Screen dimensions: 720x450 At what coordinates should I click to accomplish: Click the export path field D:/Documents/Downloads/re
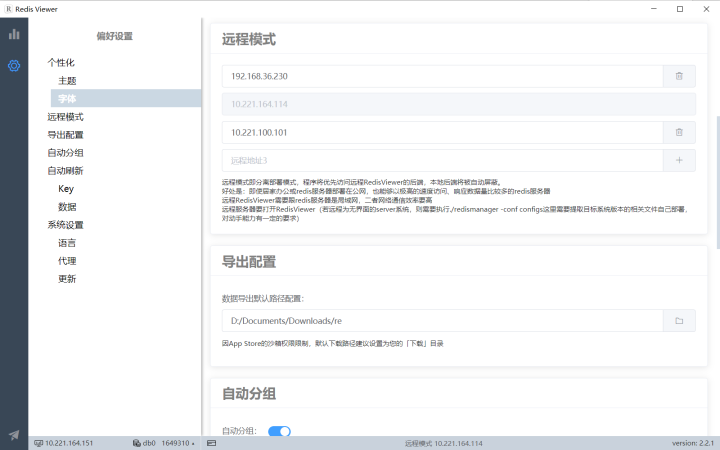click(x=443, y=321)
